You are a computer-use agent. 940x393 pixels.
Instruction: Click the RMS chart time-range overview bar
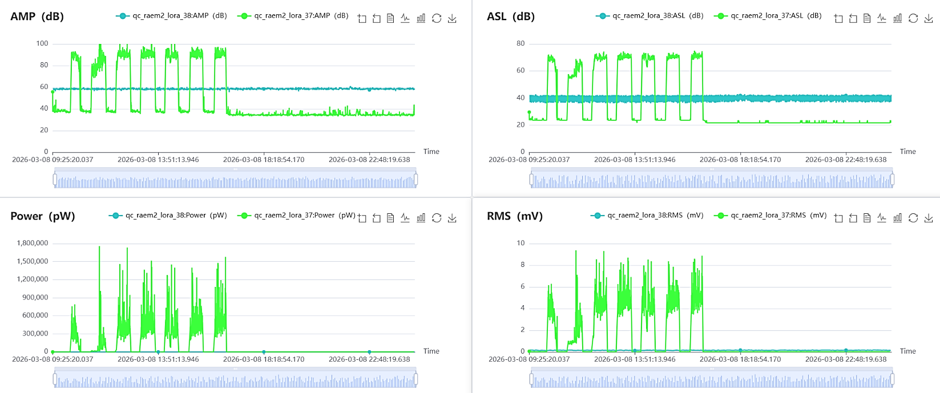712,378
